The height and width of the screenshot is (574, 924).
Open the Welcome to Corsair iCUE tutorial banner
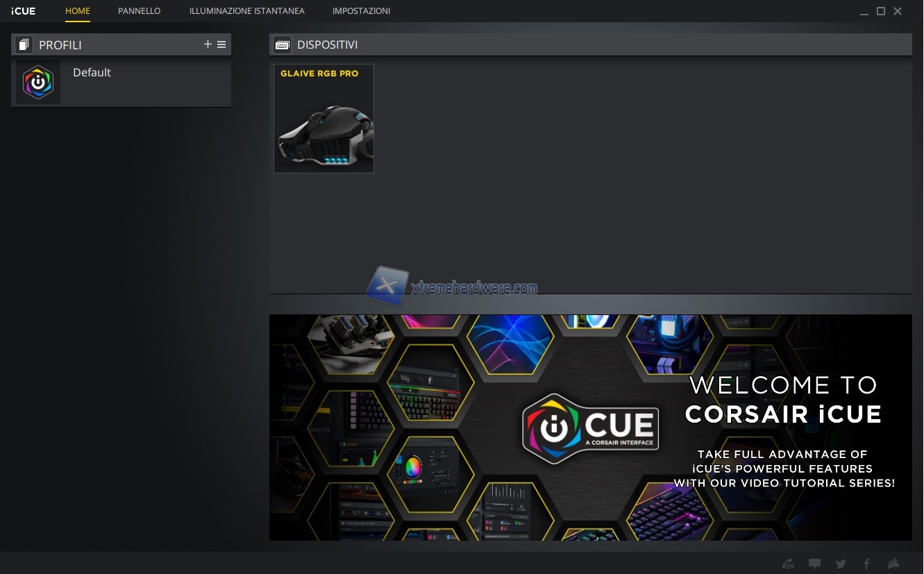point(590,428)
